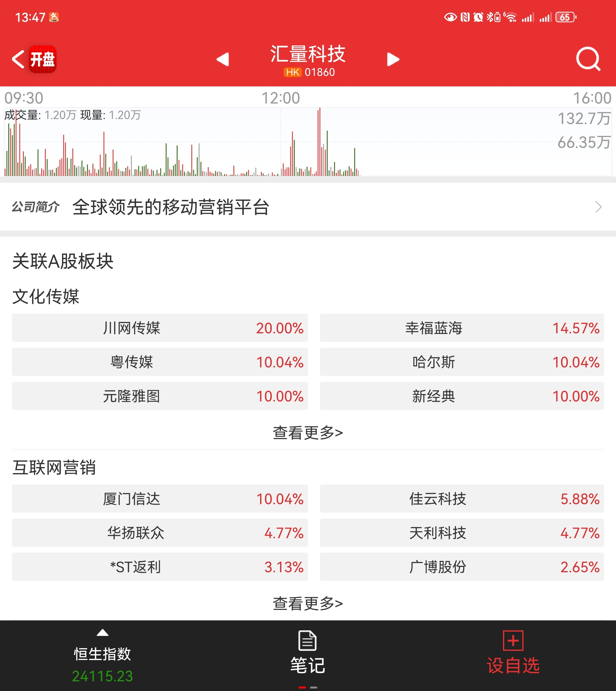Open 哈尔斯 stock row
Viewport: 616px width, 691px height.
(x=462, y=362)
